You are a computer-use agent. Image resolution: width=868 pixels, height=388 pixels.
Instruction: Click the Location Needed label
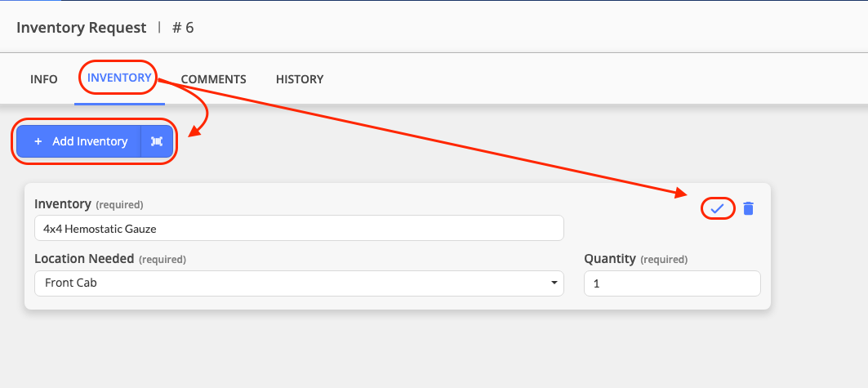coord(84,258)
